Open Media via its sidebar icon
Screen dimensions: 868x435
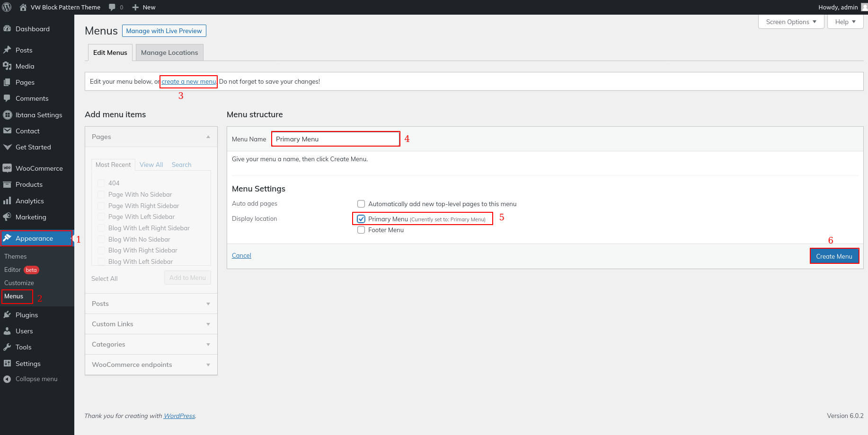7,66
